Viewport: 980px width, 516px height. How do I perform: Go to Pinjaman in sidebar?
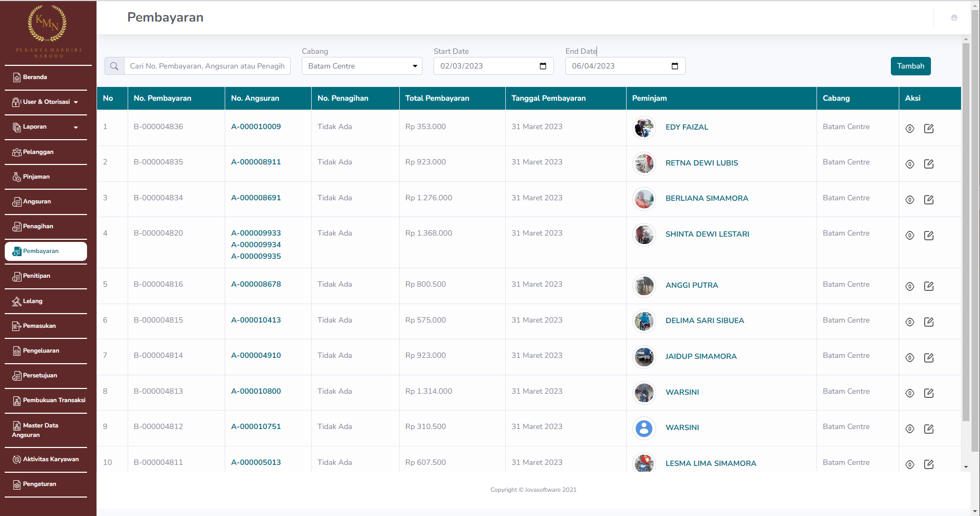pyautogui.click(x=36, y=177)
